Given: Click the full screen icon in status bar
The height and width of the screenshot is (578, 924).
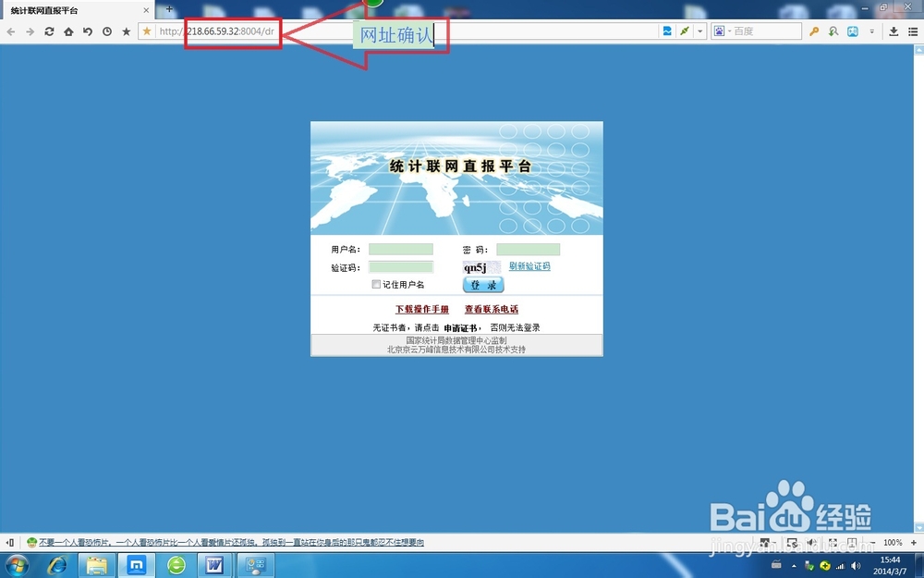Looking at the screenshot, I should tap(833, 542).
